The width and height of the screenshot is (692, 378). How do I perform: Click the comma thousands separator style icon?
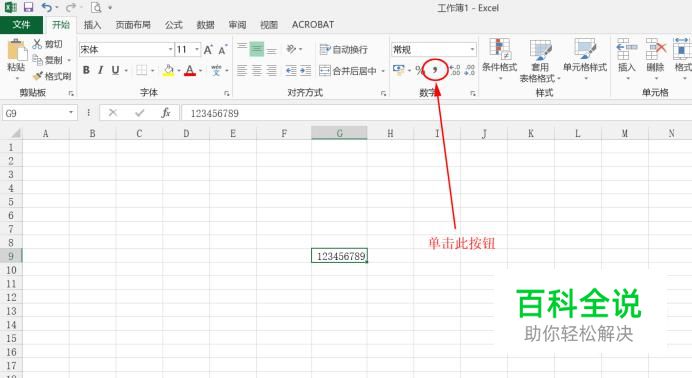tap(435, 70)
